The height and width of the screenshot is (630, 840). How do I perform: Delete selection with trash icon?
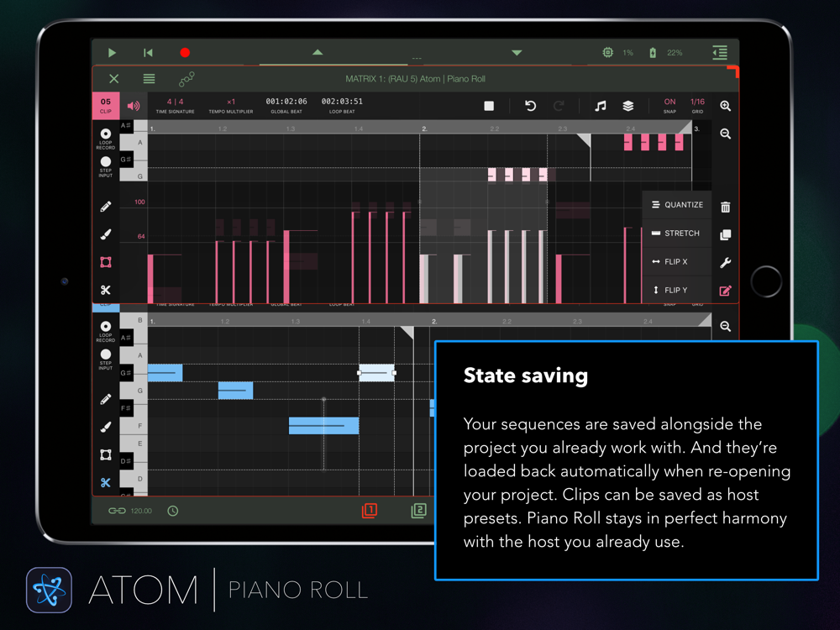726,207
